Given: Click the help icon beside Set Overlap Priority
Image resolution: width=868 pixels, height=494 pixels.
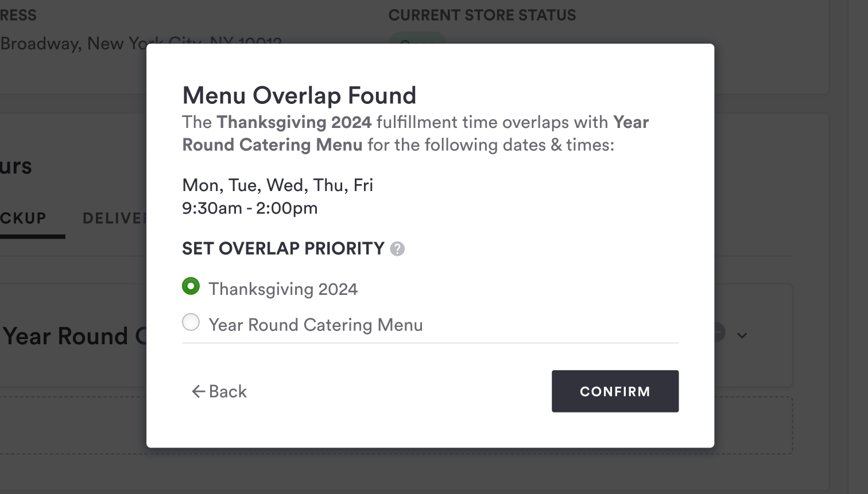Looking at the screenshot, I should 397,249.
